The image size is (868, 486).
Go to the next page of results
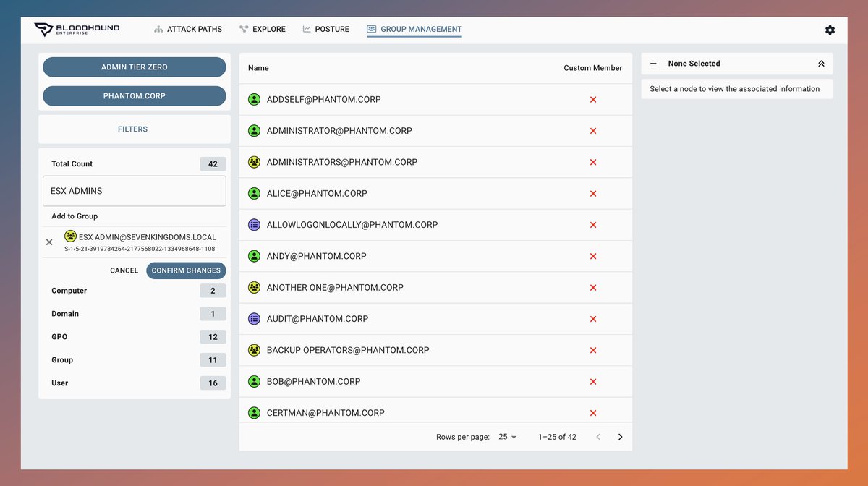[620, 437]
